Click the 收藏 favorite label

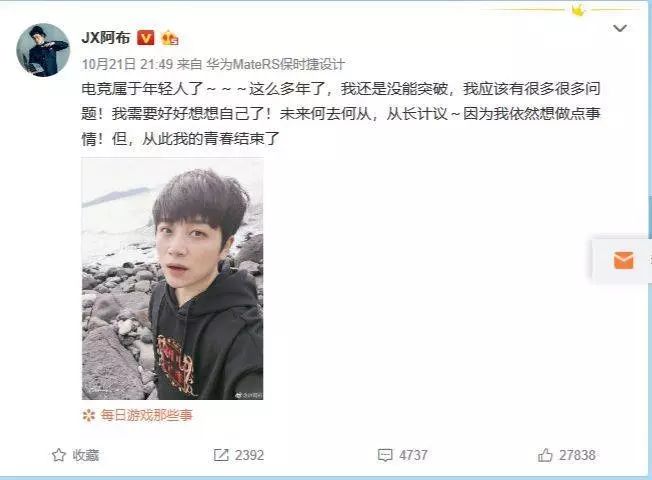(86, 455)
